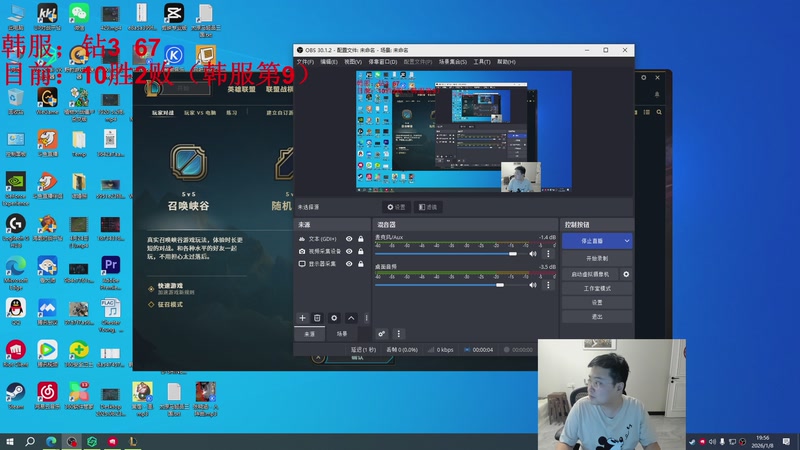Open the OBS View menu
The width and height of the screenshot is (800, 450).
pyautogui.click(x=353, y=62)
